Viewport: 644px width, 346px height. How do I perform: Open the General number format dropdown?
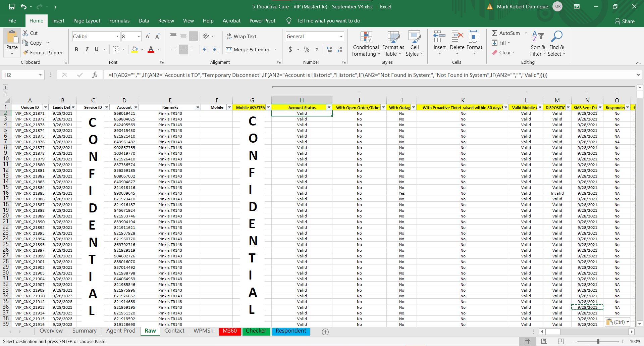(341, 36)
